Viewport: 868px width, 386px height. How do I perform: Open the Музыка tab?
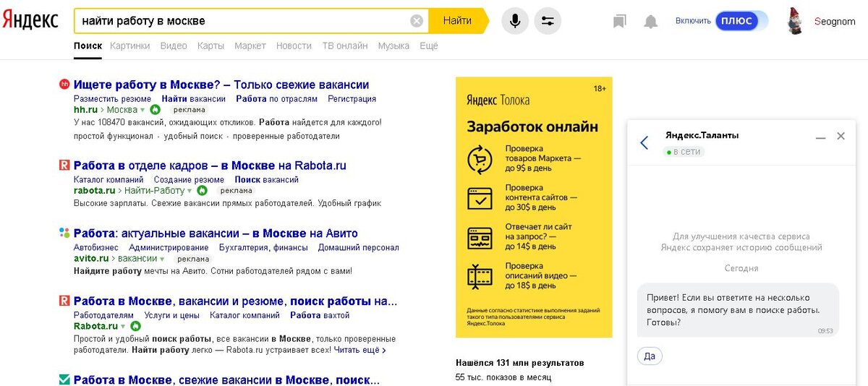[393, 46]
